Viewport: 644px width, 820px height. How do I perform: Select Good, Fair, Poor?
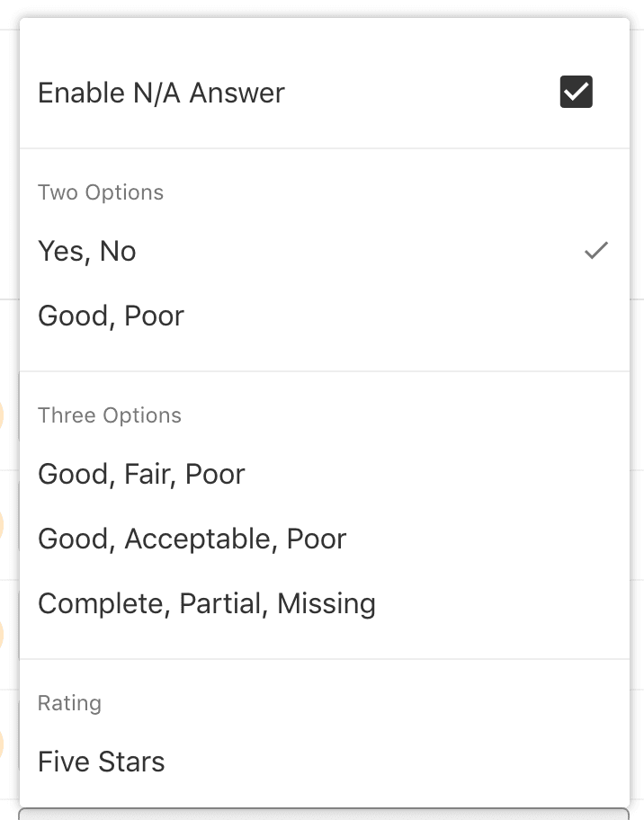click(x=141, y=474)
